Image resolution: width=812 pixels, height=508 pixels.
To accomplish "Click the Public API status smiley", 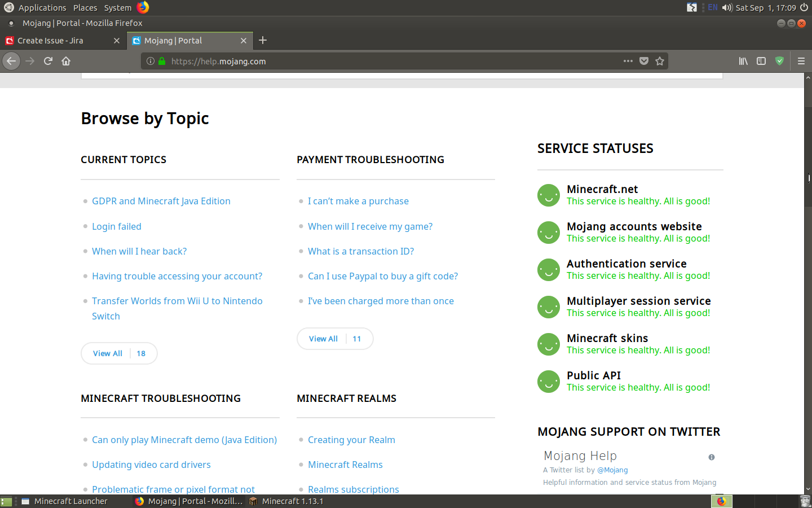I will (x=549, y=382).
